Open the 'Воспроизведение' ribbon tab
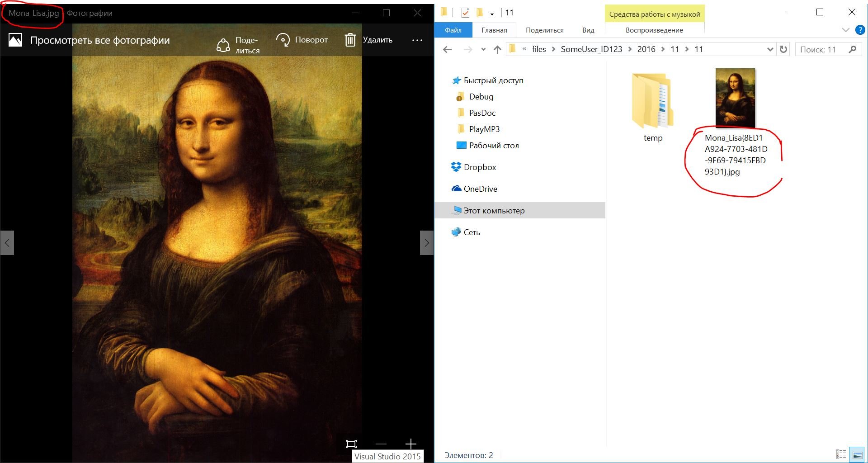Screen dimensions: 868x463 654,30
